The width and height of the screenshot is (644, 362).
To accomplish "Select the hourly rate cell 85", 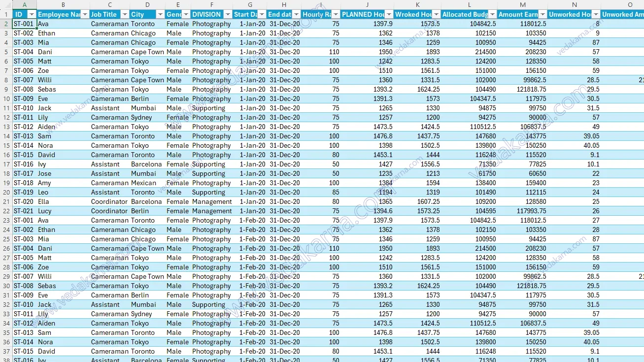I will click(x=321, y=192).
